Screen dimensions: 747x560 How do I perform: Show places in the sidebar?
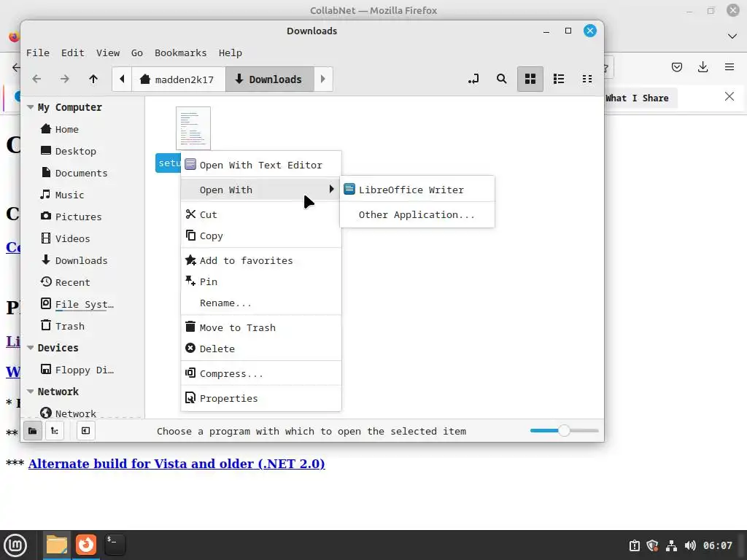[33, 431]
